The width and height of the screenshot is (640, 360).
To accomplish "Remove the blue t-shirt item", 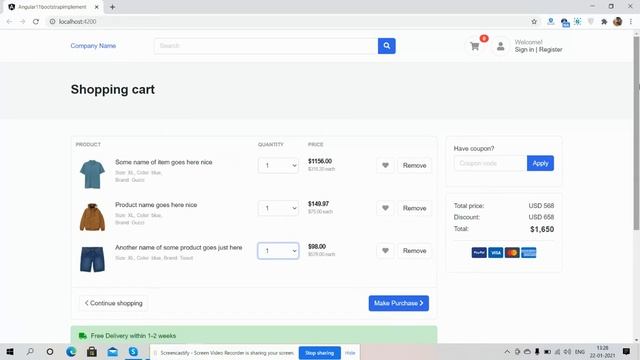I will point(414,165).
